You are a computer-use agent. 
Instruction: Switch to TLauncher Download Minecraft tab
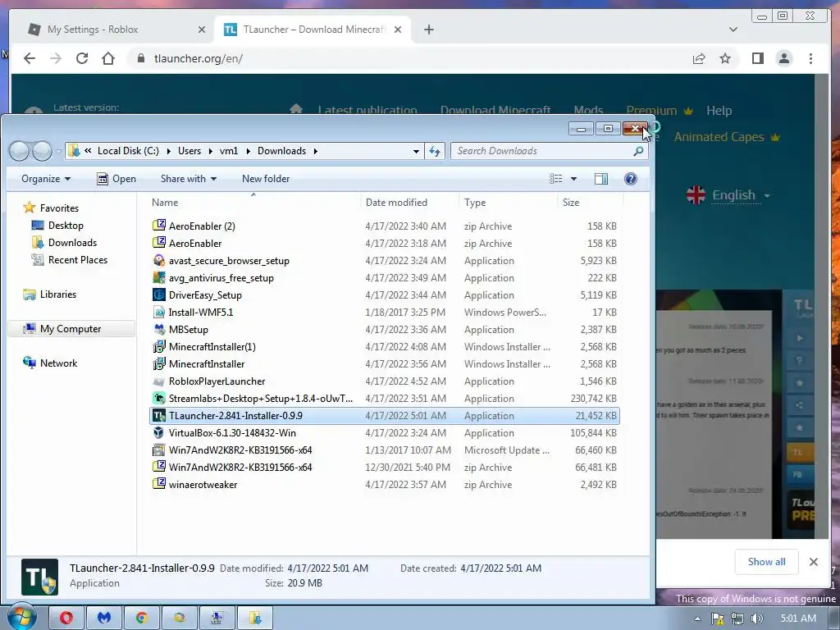314,30
